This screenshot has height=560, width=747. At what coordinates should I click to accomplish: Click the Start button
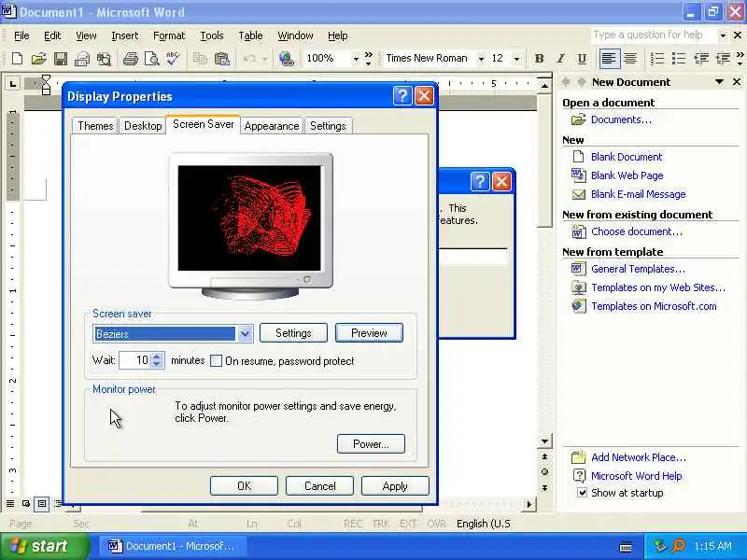coord(45,546)
